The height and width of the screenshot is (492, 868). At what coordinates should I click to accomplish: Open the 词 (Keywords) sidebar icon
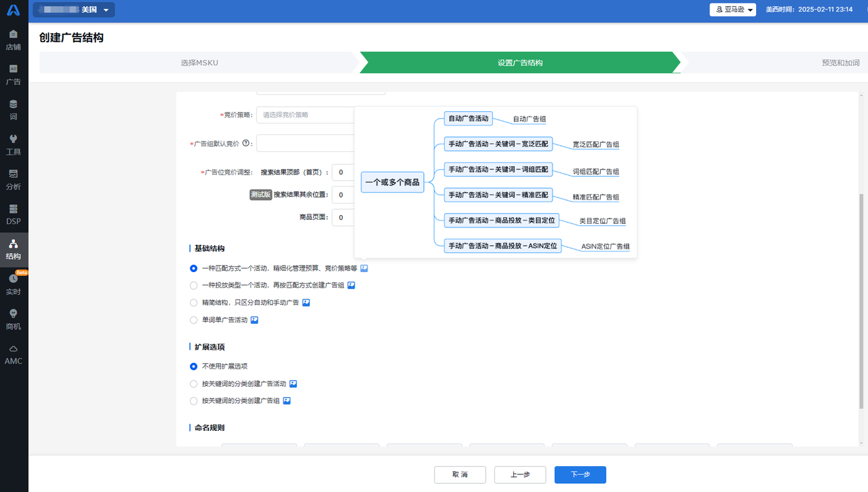pyautogui.click(x=14, y=110)
